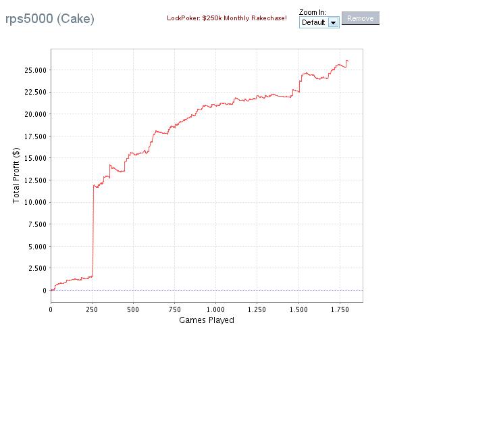495x448 pixels.
Task: Click the 22.500 y-axis label
Action: point(35,92)
